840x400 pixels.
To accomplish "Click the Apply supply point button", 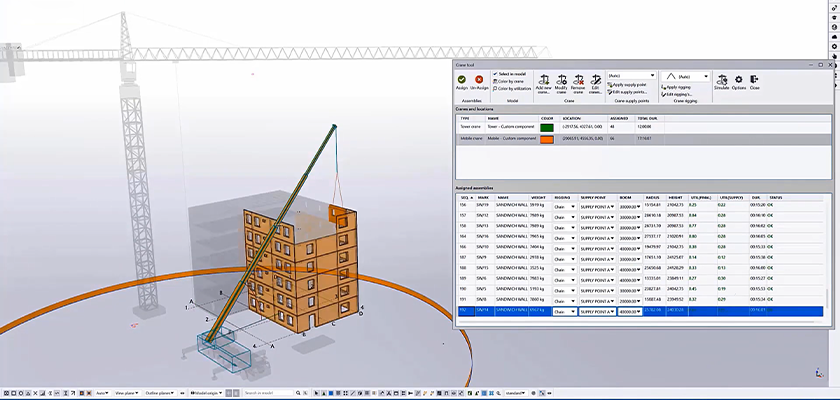I will pyautogui.click(x=631, y=86).
